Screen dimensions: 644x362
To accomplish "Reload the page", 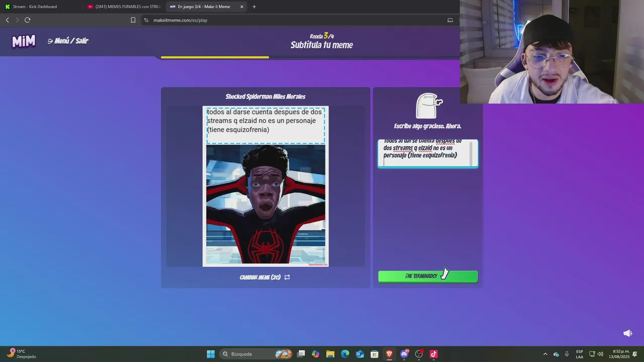I will 27,20.
